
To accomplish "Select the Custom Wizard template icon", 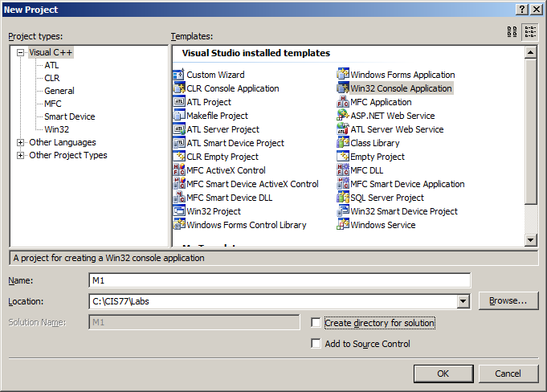I will click(179, 75).
